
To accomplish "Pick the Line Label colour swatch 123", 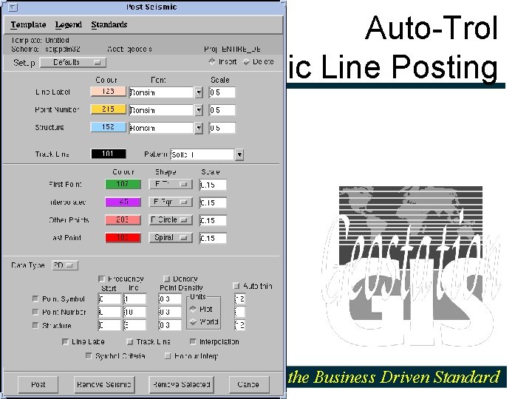I will point(108,92).
